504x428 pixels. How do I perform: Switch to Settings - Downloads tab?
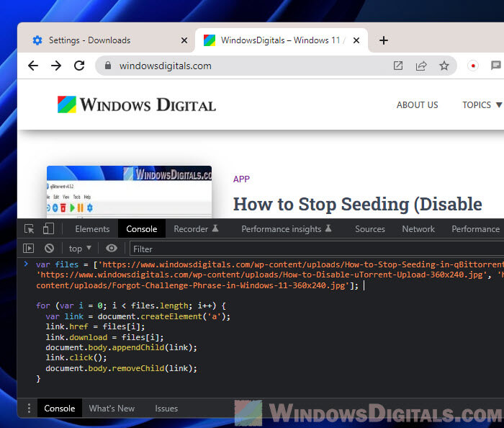tap(106, 40)
